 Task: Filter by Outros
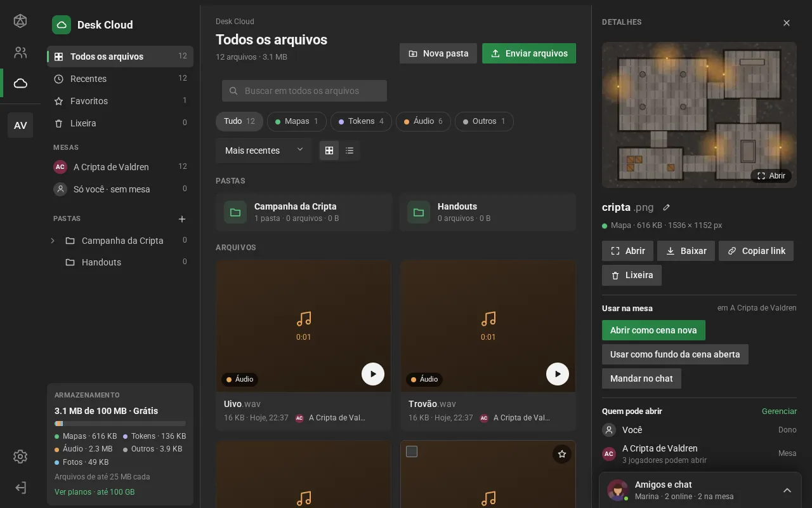[x=484, y=121]
